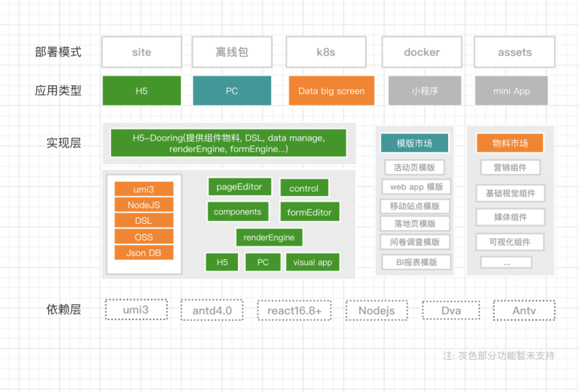Click the ellipsis item under 可视化组件
The image size is (579, 392).
[x=506, y=262]
